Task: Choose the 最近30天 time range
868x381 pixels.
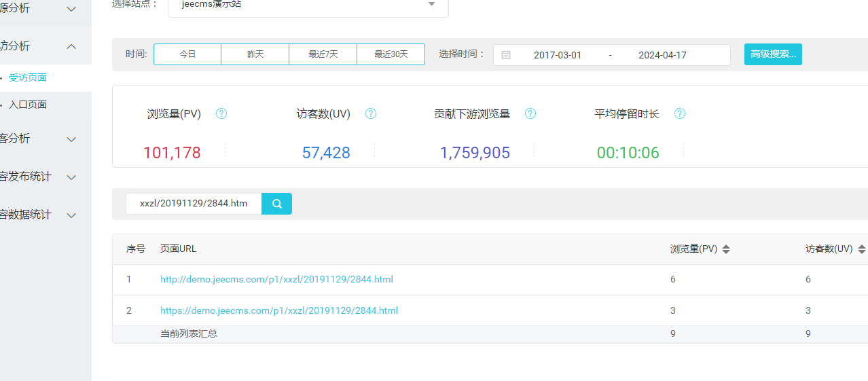Action: pyautogui.click(x=391, y=54)
